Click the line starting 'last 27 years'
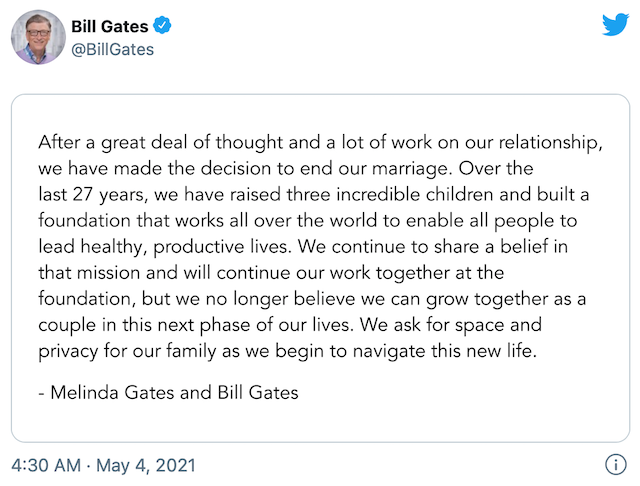Image resolution: width=640 pixels, height=486 pixels. (x=314, y=195)
